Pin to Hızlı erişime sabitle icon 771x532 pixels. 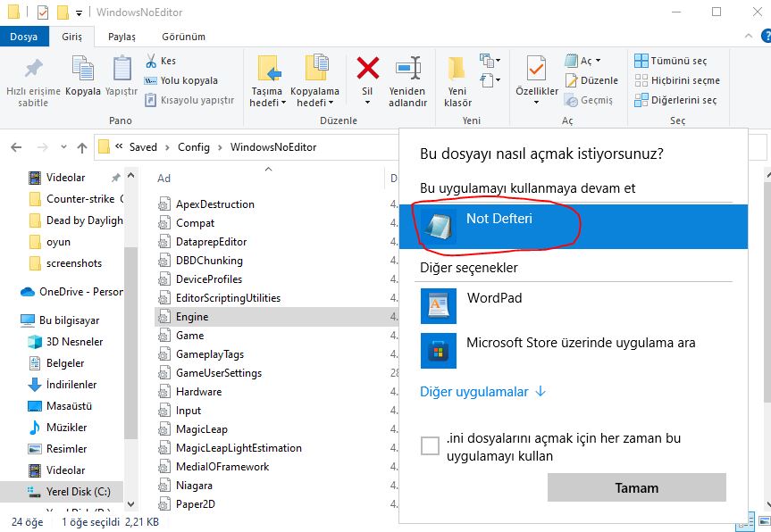tap(33, 68)
